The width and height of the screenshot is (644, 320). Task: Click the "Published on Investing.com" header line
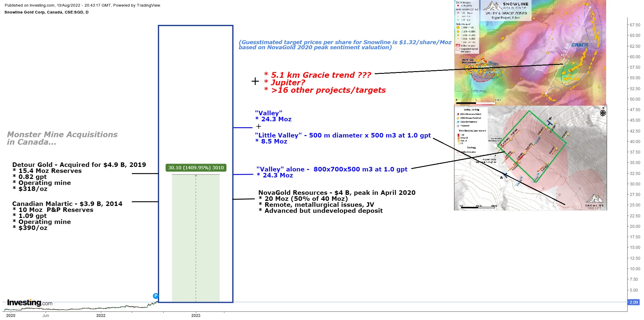[x=83, y=5]
